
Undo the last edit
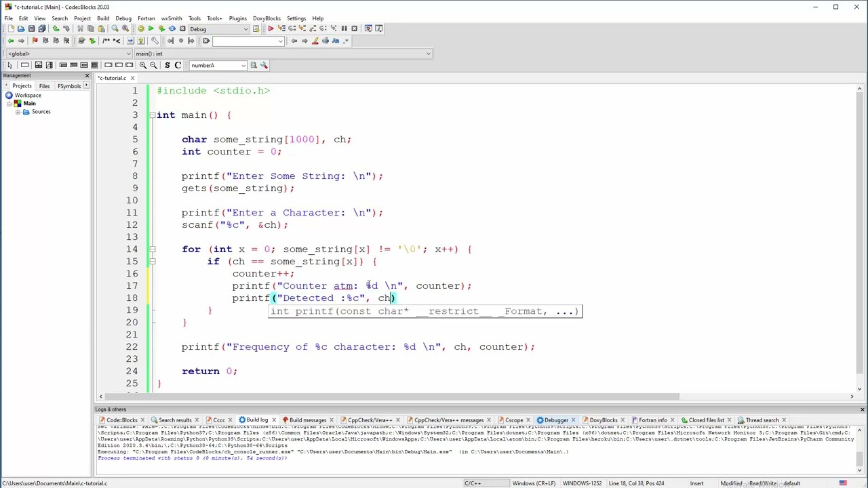(56, 28)
